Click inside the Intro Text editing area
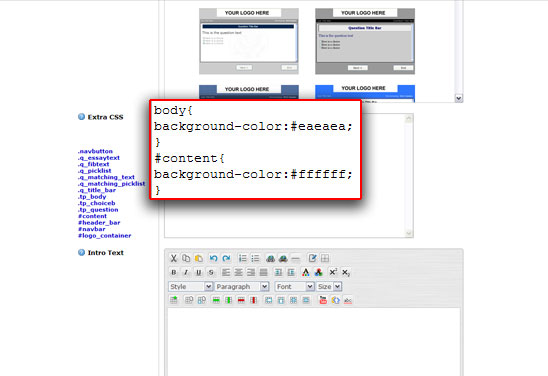This screenshot has width=548, height=376. coord(314,342)
